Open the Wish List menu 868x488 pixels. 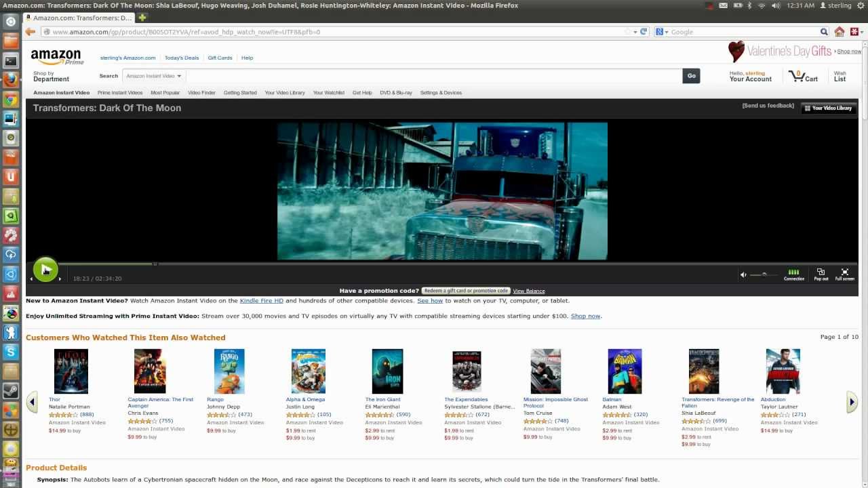coord(840,76)
